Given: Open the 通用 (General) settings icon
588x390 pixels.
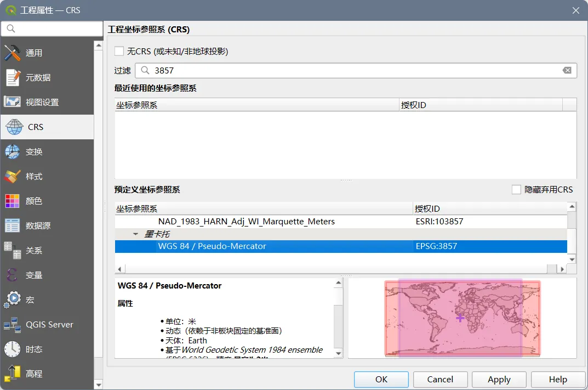Looking at the screenshot, I should [x=13, y=53].
